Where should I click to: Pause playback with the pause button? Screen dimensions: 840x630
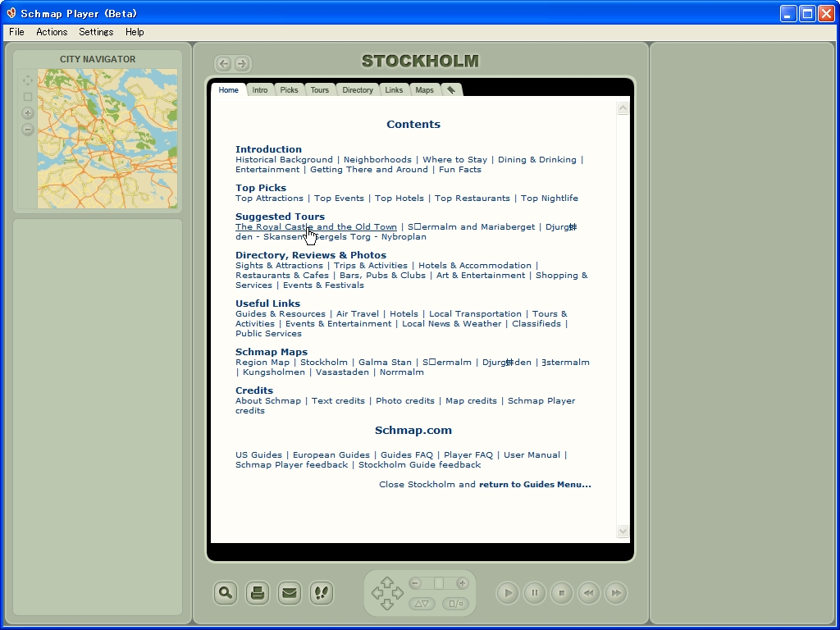(x=535, y=593)
